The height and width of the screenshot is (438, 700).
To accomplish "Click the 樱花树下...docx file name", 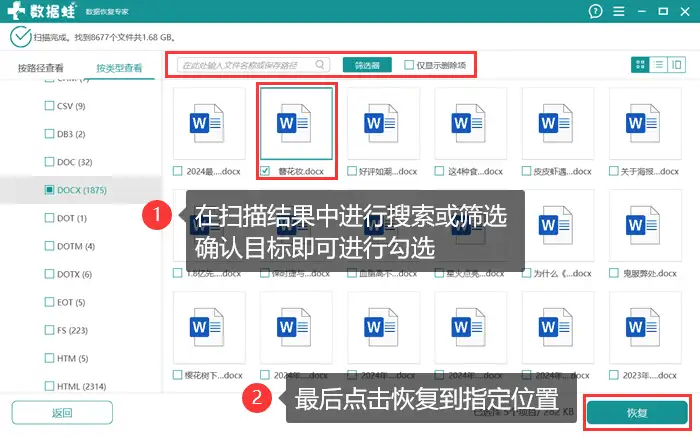I will (x=214, y=375).
